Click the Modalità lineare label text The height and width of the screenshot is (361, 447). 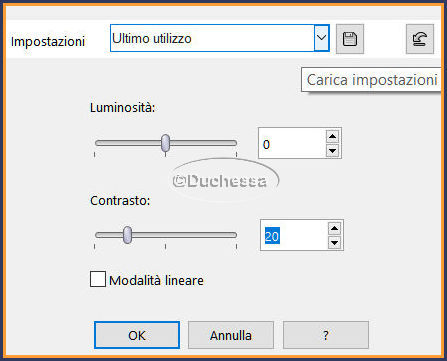click(x=156, y=280)
